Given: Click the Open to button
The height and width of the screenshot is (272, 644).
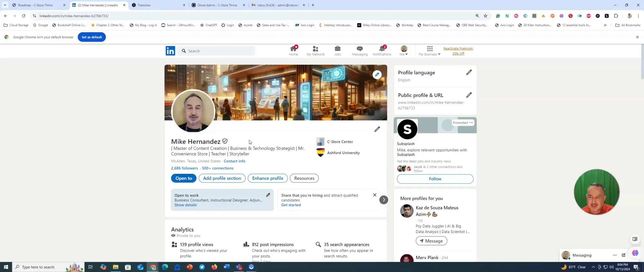Looking at the screenshot, I should click(184, 178).
